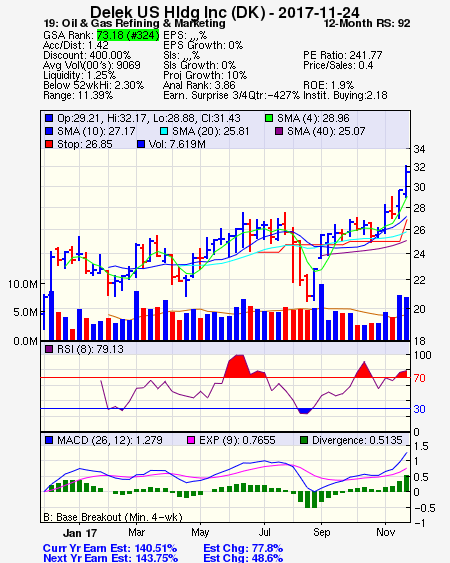Screen dimensions: 450x563
Task: Click the red Stop legend swatch
Action: pyautogui.click(x=49, y=144)
